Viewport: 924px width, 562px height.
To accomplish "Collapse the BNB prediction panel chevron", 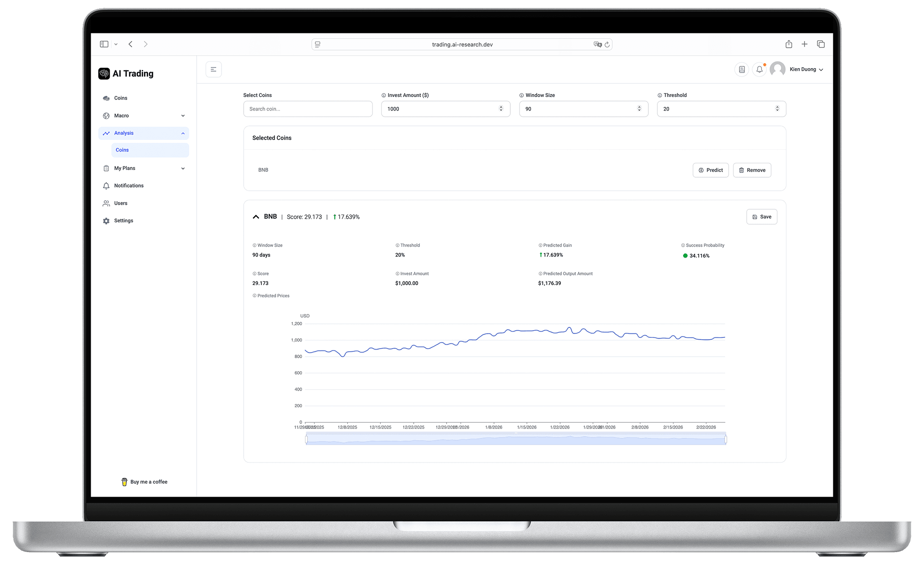I will coord(256,217).
